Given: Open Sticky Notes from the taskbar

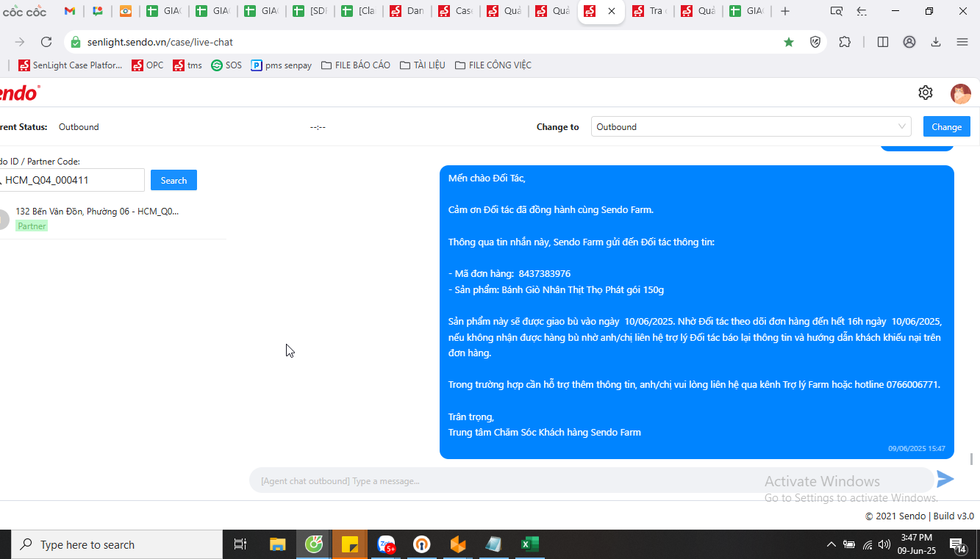Looking at the screenshot, I should [350, 545].
